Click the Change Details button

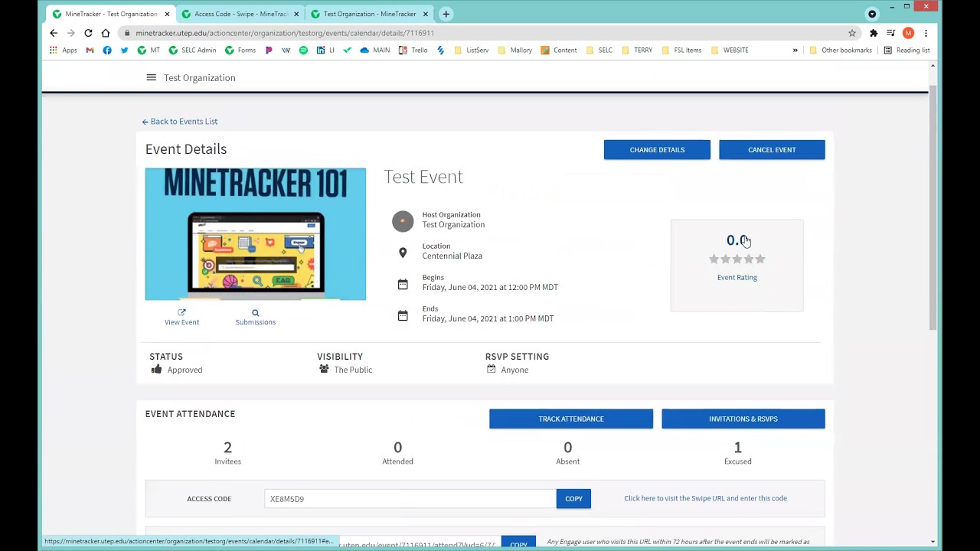[x=657, y=150]
